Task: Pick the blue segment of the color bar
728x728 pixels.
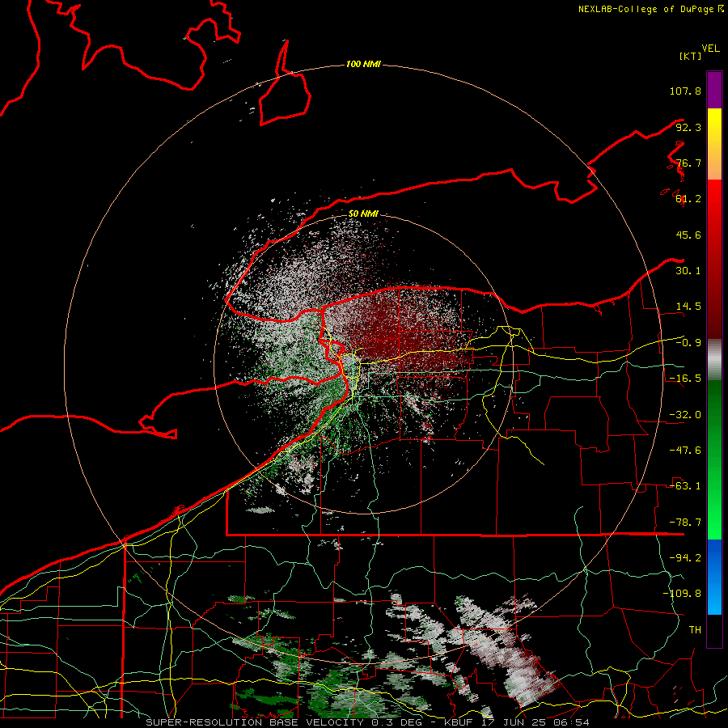Action: pyautogui.click(x=714, y=577)
